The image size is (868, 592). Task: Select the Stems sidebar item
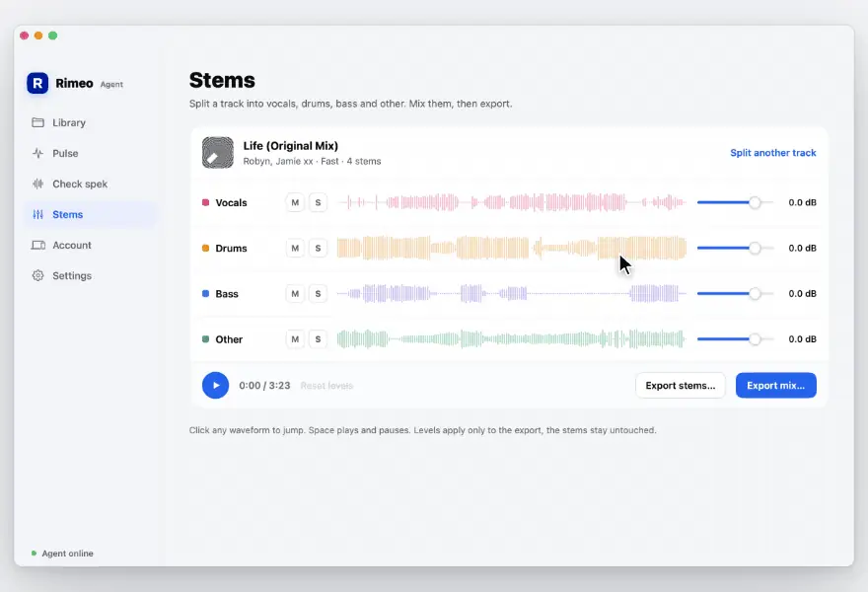tap(92, 214)
